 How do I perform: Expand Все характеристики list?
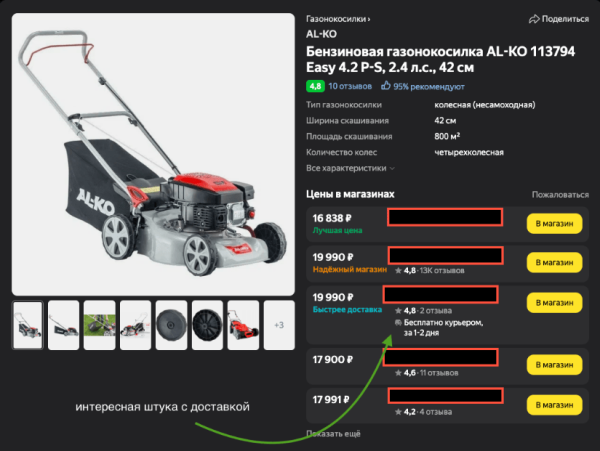(x=350, y=168)
